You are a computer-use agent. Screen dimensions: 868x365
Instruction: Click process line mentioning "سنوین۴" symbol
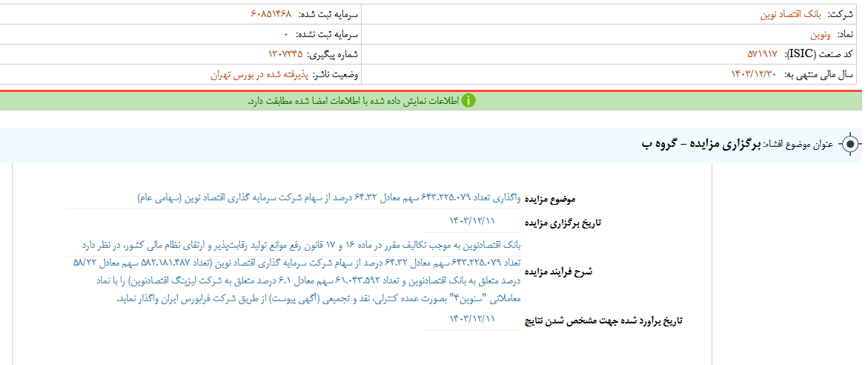[x=319, y=298]
